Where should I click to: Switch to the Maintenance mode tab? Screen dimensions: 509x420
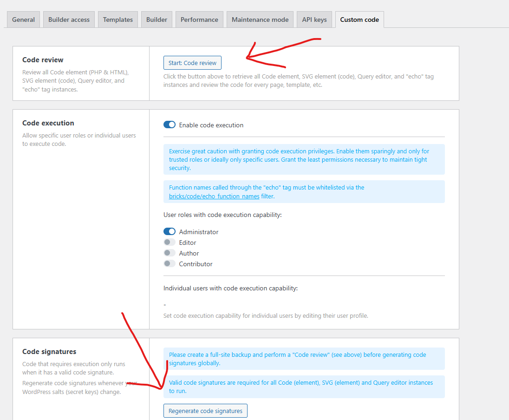[260, 20]
